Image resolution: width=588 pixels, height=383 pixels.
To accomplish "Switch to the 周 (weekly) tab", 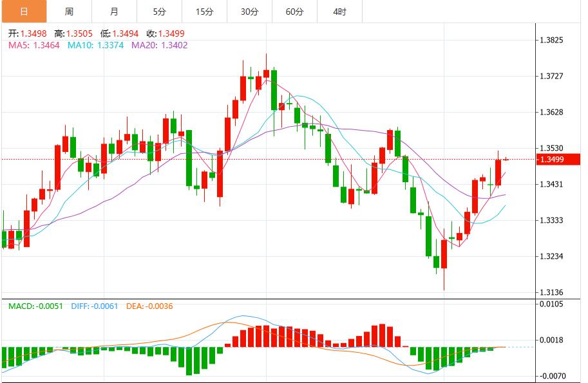I will [69, 11].
